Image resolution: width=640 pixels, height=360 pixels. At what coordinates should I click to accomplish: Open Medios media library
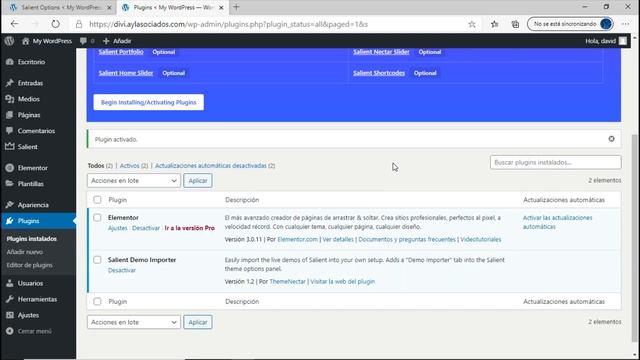pyautogui.click(x=29, y=99)
